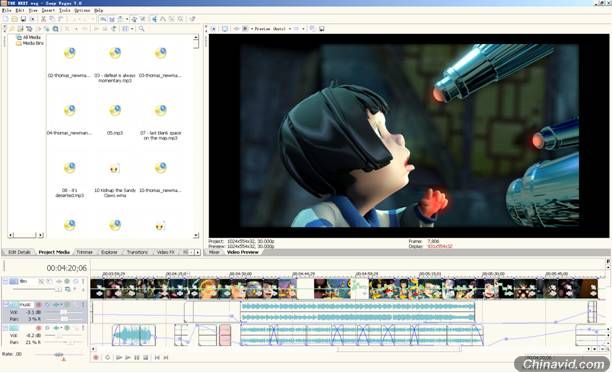612x372 pixels.
Task: Create a new project from the toolbar
Action: coord(6,19)
